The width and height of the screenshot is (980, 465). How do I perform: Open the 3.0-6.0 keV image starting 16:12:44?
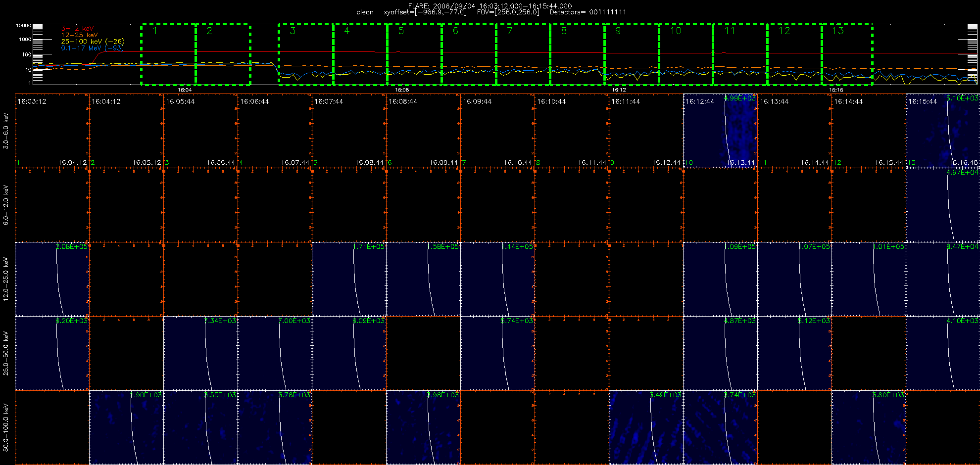pyautogui.click(x=720, y=131)
